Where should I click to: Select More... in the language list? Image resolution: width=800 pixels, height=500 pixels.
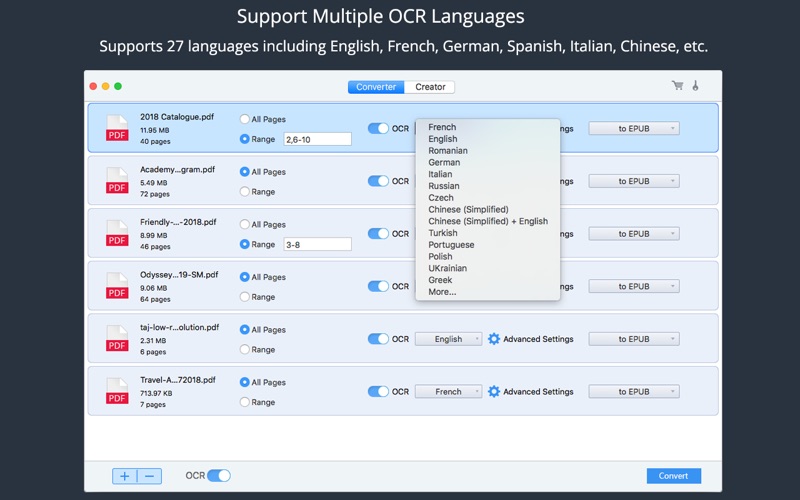tap(442, 292)
